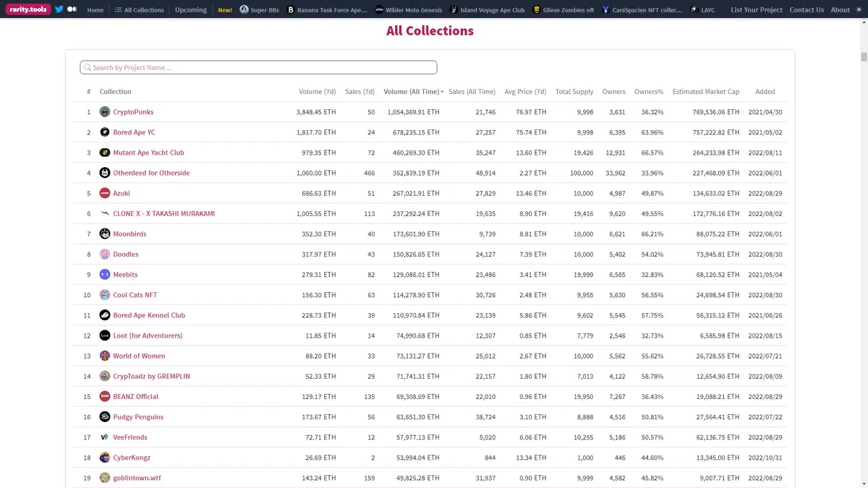This screenshot has height=488, width=868.
Task: Click the 'New!' label in navbar
Action: point(225,10)
